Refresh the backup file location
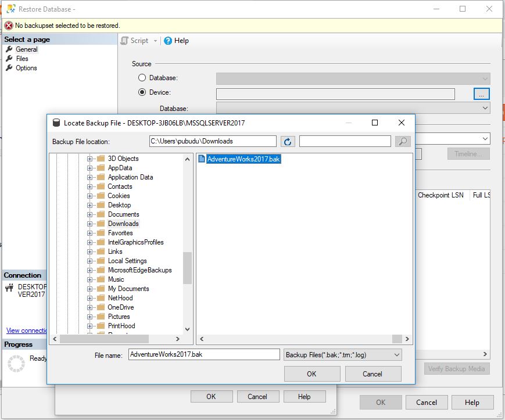The width and height of the screenshot is (505, 420). pyautogui.click(x=286, y=141)
